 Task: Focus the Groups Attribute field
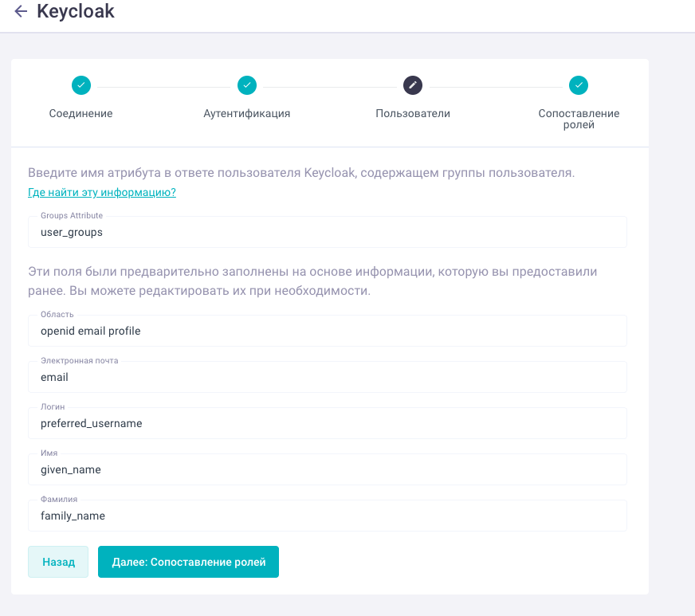pyautogui.click(x=327, y=233)
